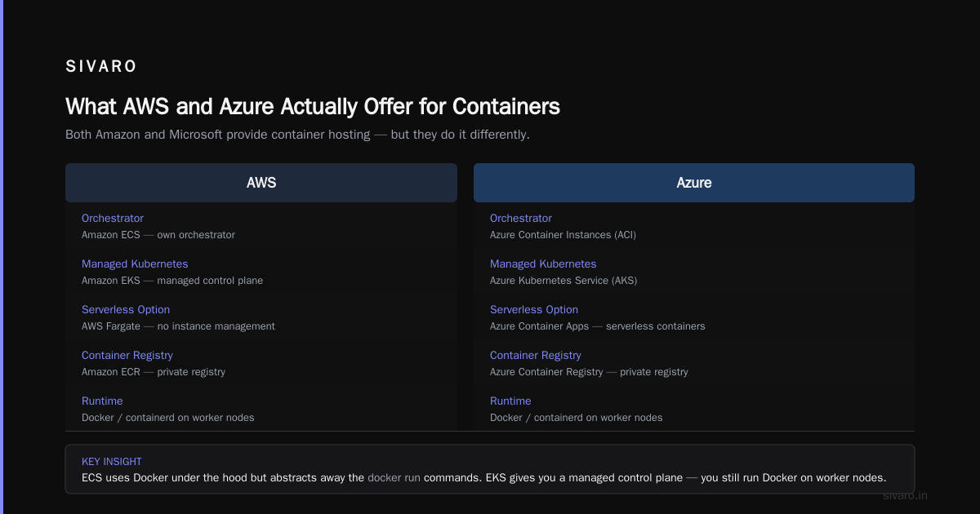Click the subtitle about Amazon and Microsoft hosting
980x514 pixels.
coord(297,135)
